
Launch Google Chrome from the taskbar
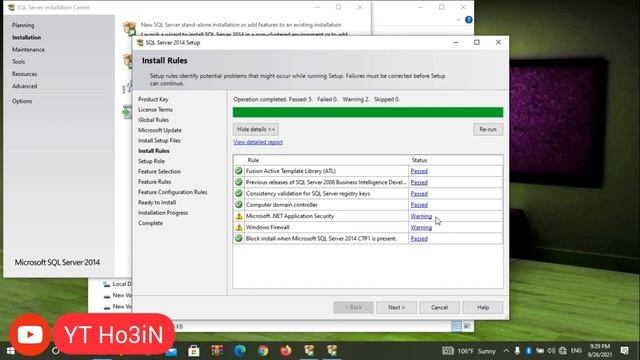click(x=263, y=351)
